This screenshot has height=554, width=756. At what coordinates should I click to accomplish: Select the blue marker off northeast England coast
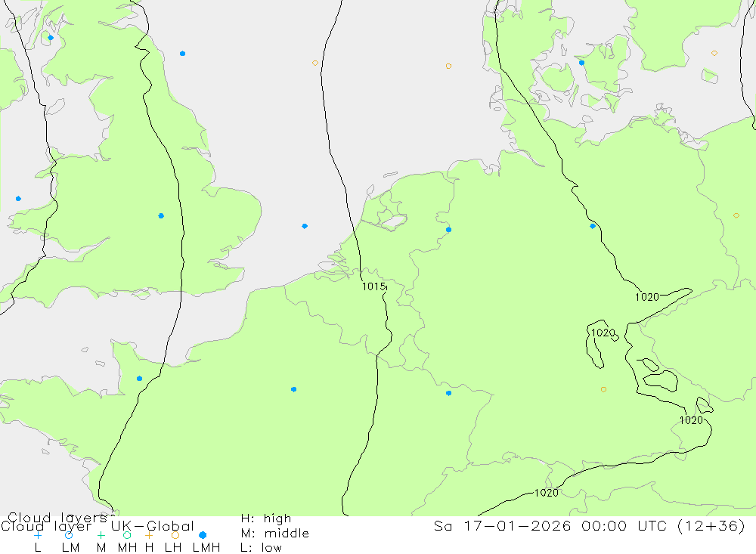click(x=182, y=54)
